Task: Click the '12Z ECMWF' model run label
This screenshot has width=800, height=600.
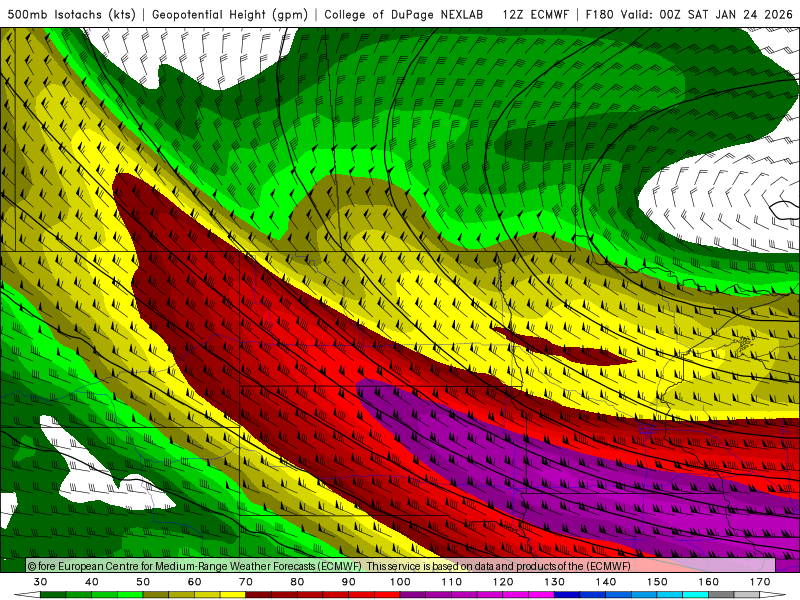Action: tap(536, 14)
